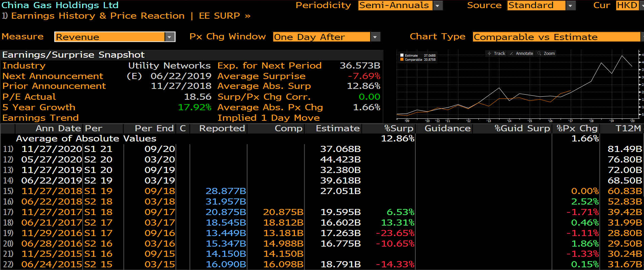Viewport: 644px width, 270px height.
Task: Open Earnings History & Price Reaction link
Action: coord(98,16)
